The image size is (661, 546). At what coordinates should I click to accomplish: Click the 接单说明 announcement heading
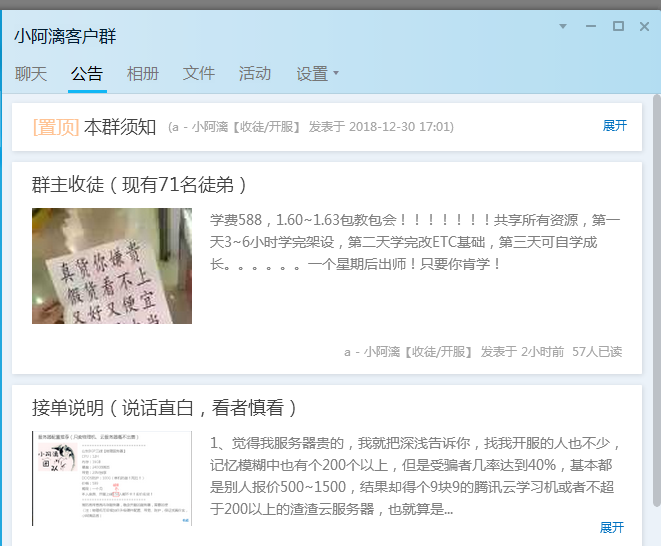(165, 408)
